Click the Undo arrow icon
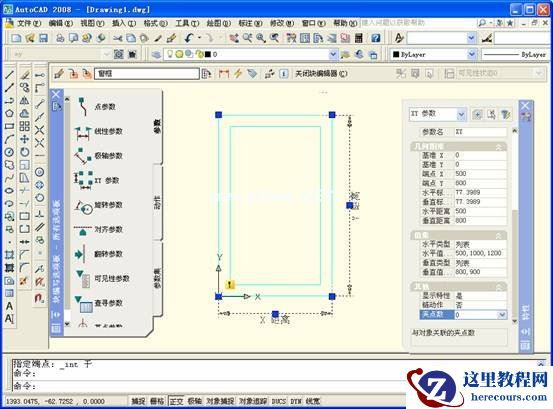553x409 pixels. pos(189,38)
